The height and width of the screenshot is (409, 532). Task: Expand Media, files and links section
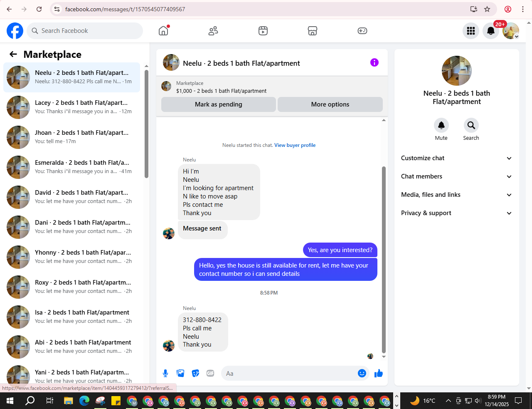pos(457,195)
